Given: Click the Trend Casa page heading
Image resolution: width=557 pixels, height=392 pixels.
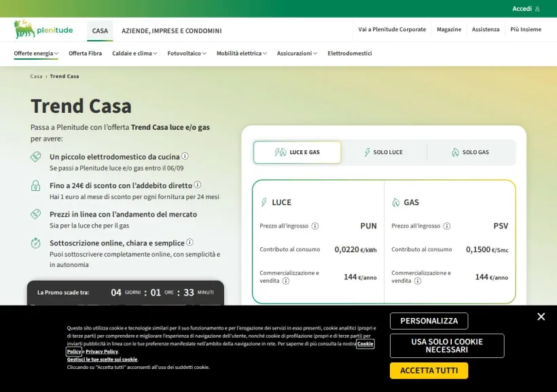Looking at the screenshot, I should (81, 106).
